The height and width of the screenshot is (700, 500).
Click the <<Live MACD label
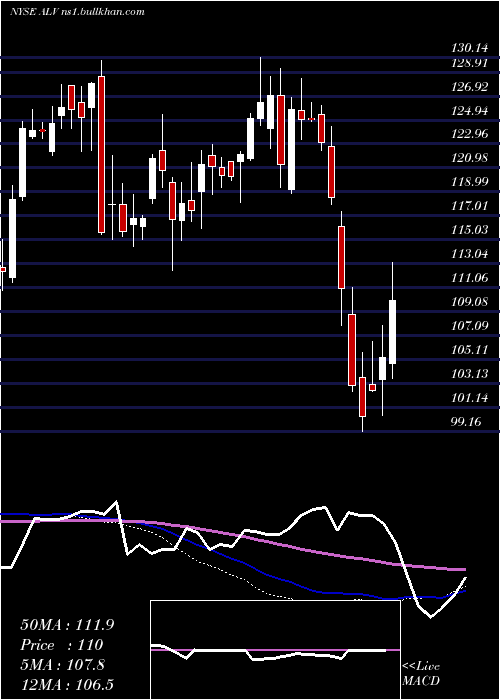tap(421, 674)
